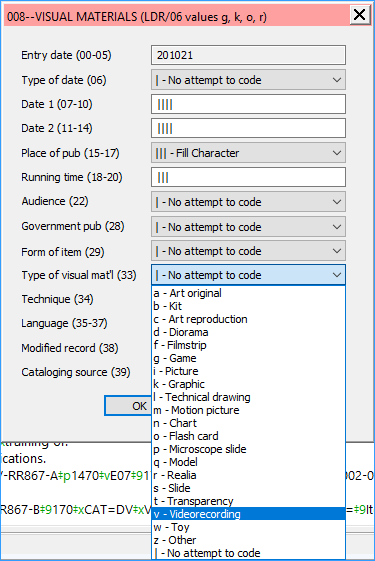
Task: Select 'f - Filmstrip' option
Action: pos(248,345)
